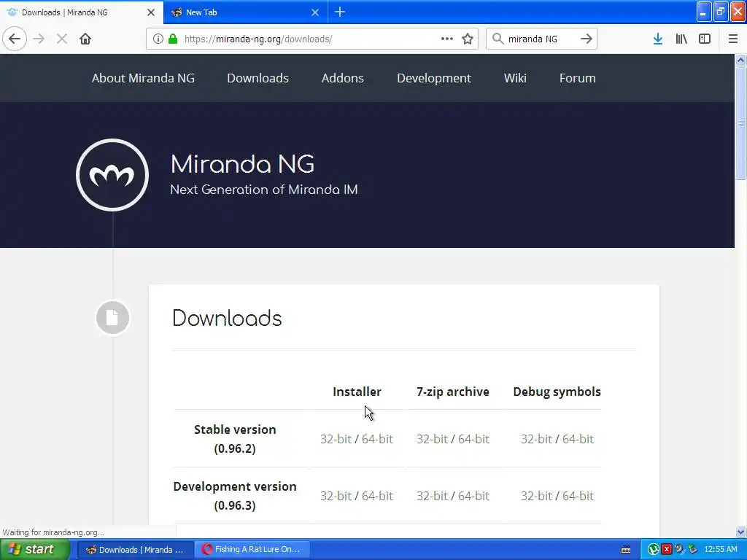The width and height of the screenshot is (747, 560).
Task: Close the New Tab tab
Action: click(x=315, y=12)
